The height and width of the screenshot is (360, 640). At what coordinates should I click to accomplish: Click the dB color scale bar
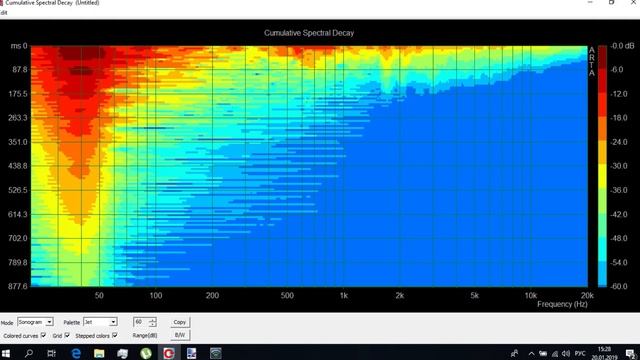(602, 166)
